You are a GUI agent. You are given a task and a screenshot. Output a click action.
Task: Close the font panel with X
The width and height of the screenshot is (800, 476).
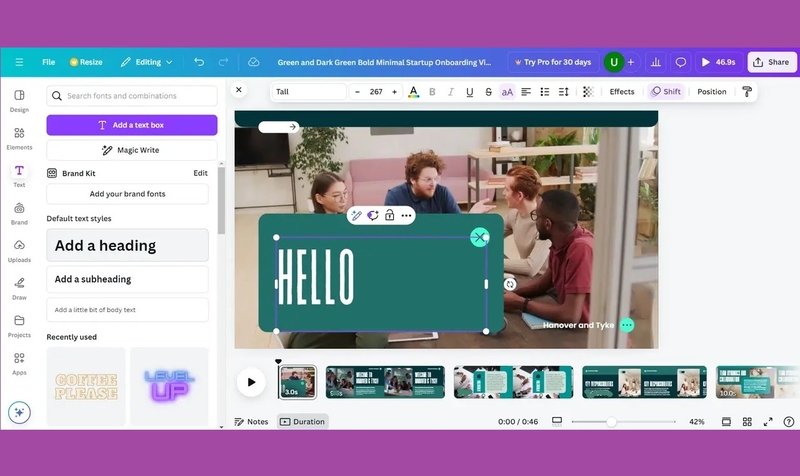pos(239,90)
